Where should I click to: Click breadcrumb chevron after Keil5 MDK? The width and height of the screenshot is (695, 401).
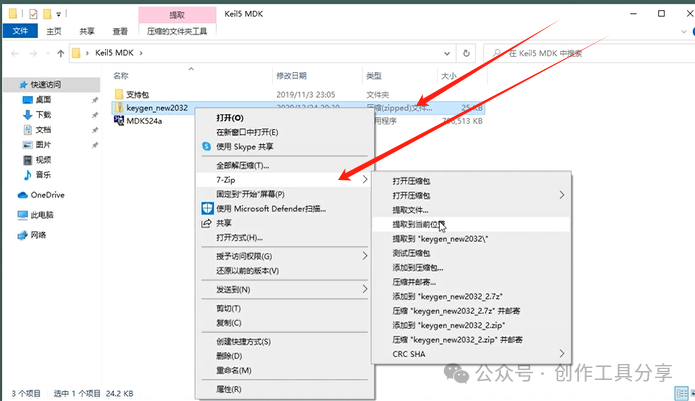(x=141, y=53)
